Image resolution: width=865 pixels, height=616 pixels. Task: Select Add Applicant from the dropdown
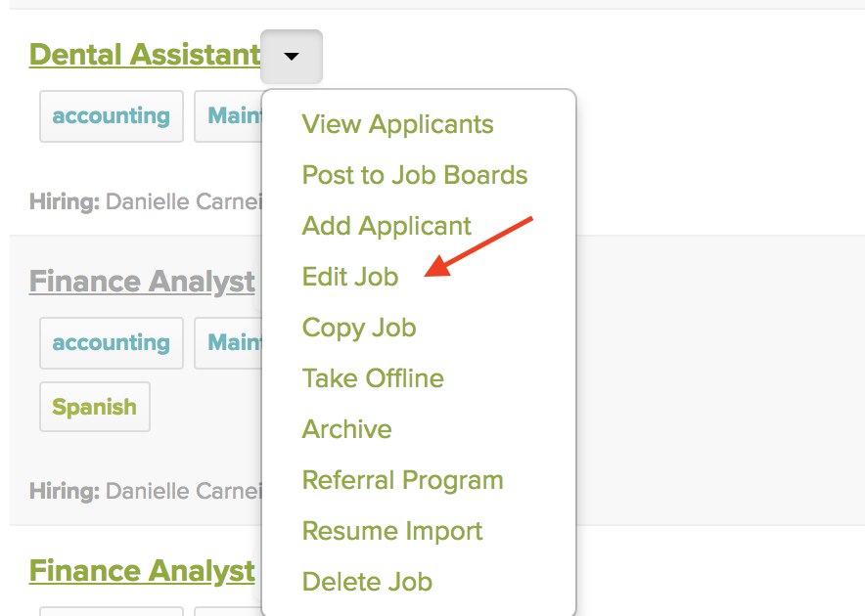point(387,226)
